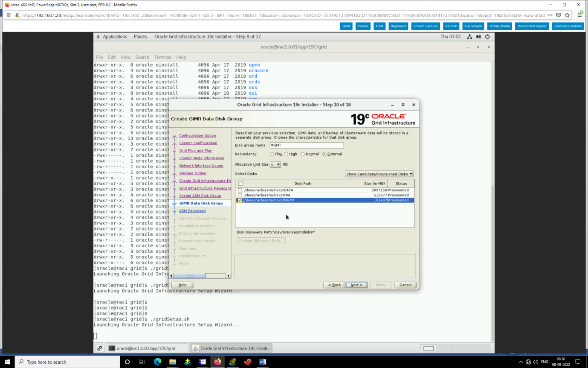Open the terminal Help menu
This screenshot has width=588, height=368.
pos(181,57)
